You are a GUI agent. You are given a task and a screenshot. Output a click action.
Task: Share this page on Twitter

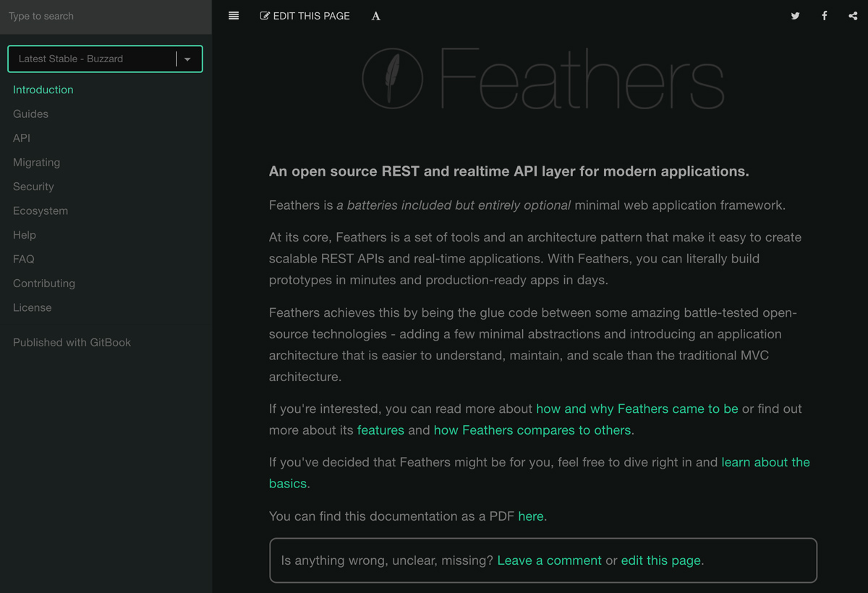[795, 16]
